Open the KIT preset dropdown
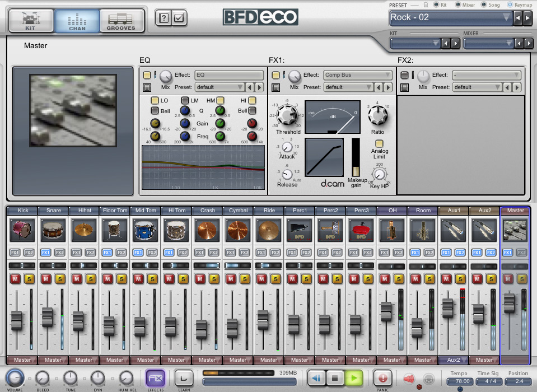This screenshot has height=392, width=537. point(415,43)
